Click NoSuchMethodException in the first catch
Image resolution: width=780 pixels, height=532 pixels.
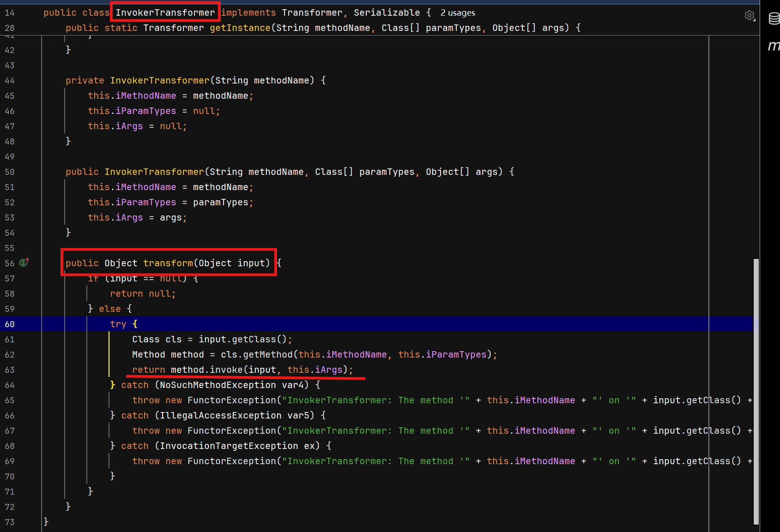coord(218,385)
